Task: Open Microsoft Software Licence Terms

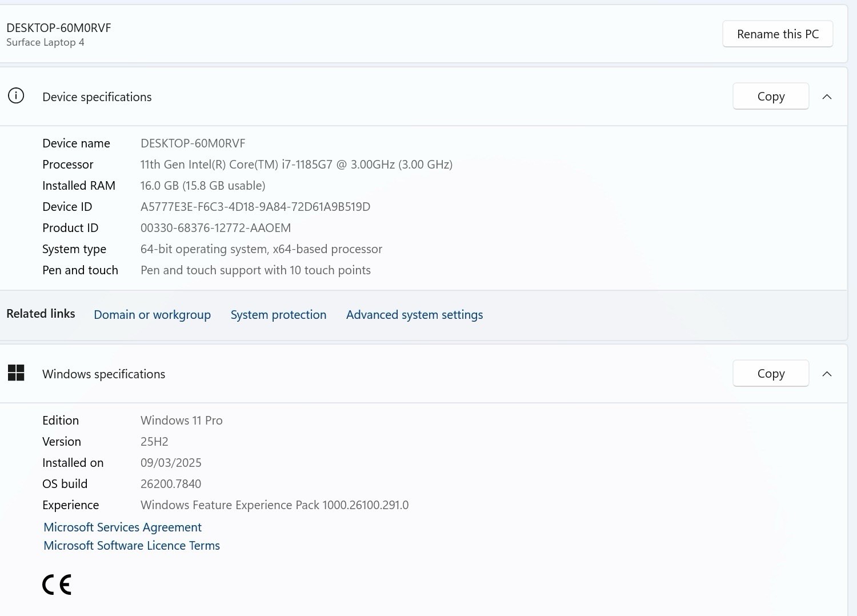Action: point(131,546)
